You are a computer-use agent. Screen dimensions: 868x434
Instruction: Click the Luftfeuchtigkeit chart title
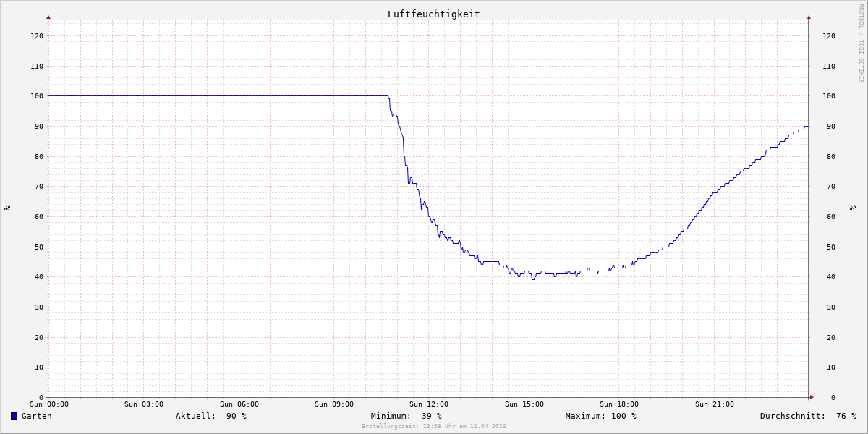tap(433, 14)
